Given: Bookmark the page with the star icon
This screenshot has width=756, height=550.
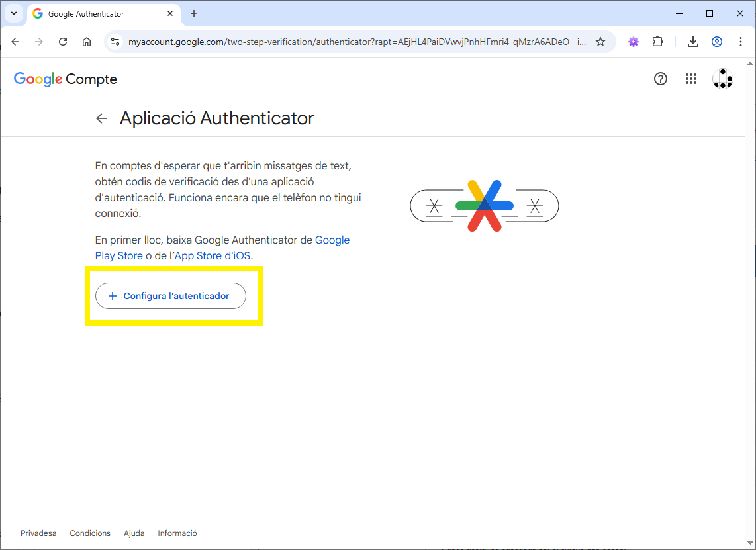Looking at the screenshot, I should pos(600,41).
